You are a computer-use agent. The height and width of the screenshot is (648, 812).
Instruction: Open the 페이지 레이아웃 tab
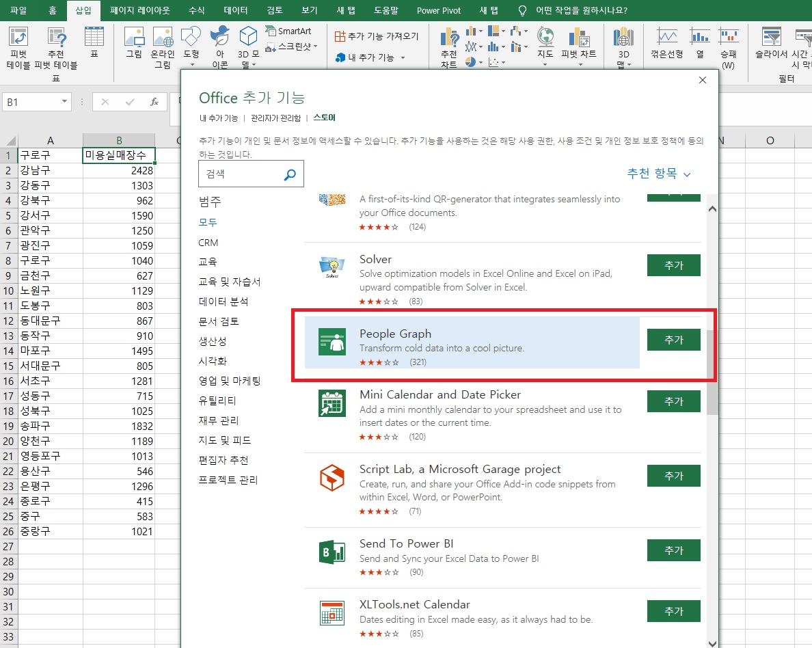point(140,10)
